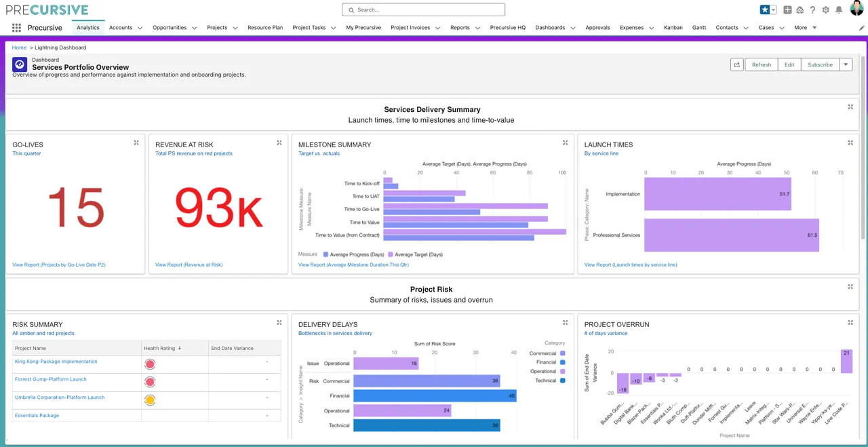Expand the LAUNCH TIMES widget
Viewport: 868px width, 447px height.
point(850,142)
